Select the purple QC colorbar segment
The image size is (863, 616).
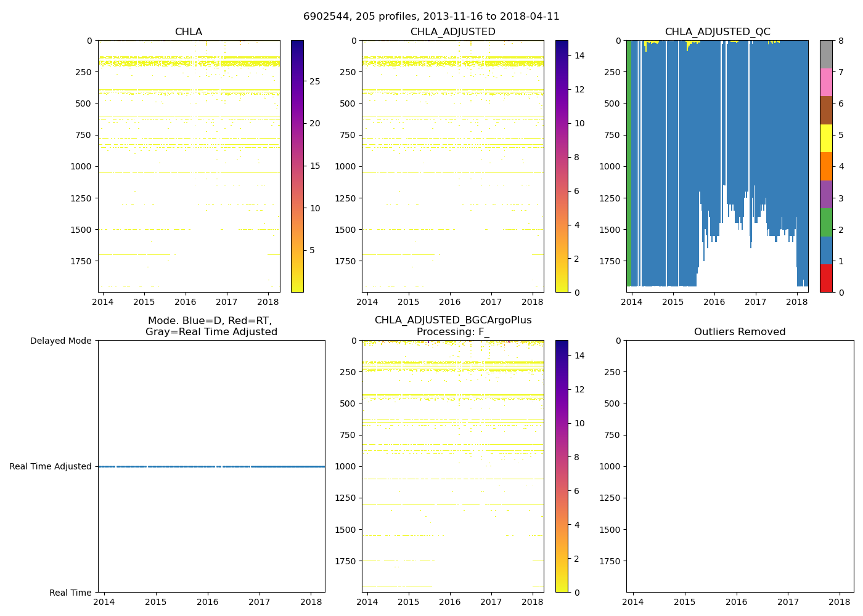tap(826, 194)
